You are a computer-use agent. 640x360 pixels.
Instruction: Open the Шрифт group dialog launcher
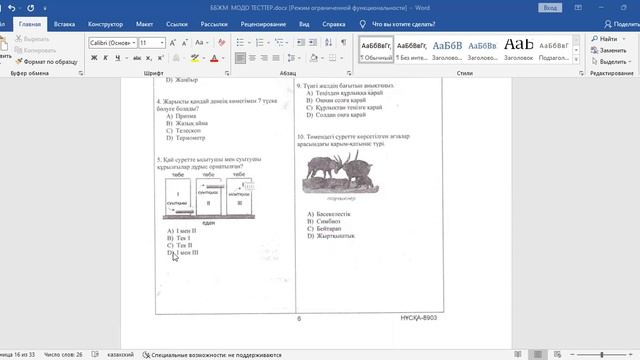[x=227, y=73]
